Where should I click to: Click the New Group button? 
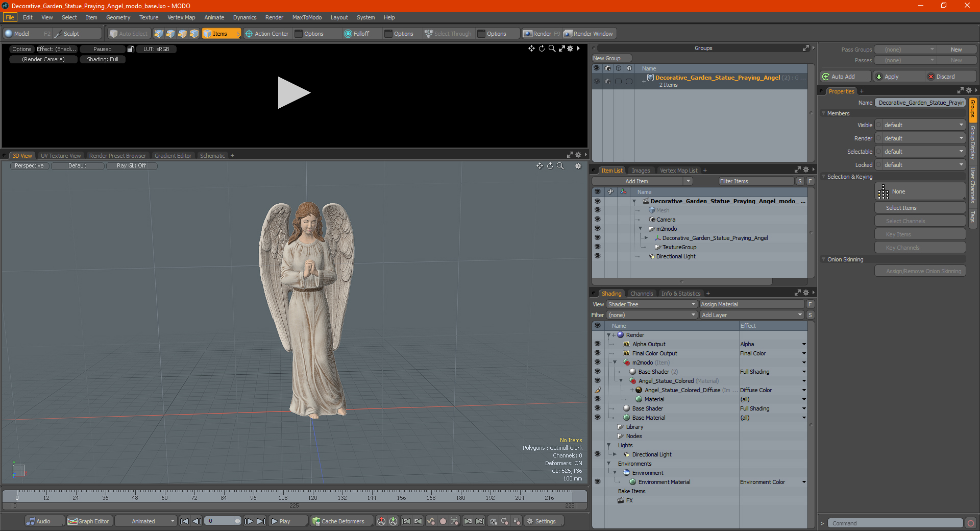point(611,58)
